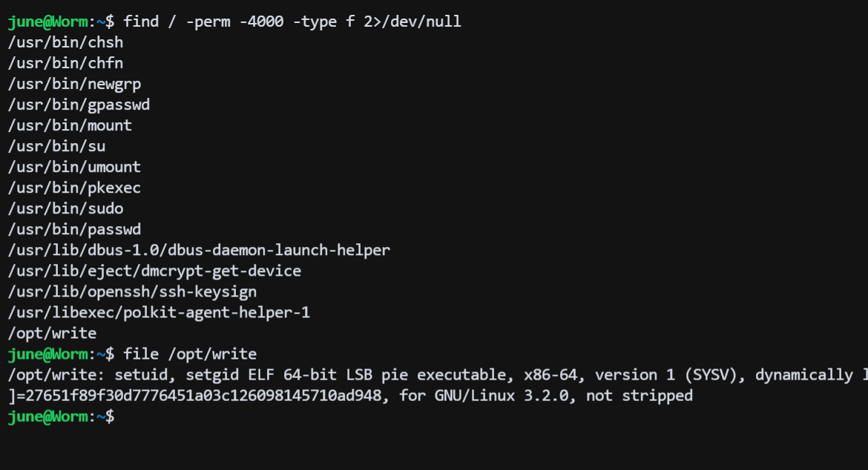Click the 'file /opt/write' command text
This screenshot has width=868, height=470.
point(190,354)
